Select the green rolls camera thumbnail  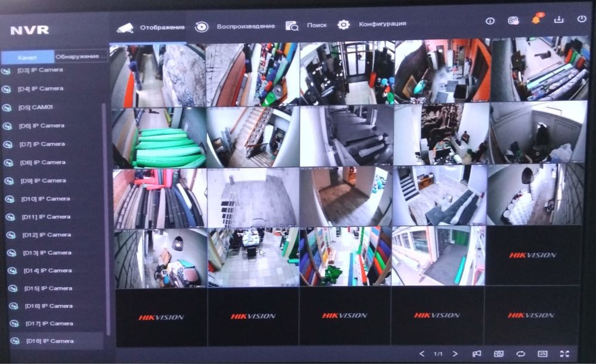click(159, 138)
